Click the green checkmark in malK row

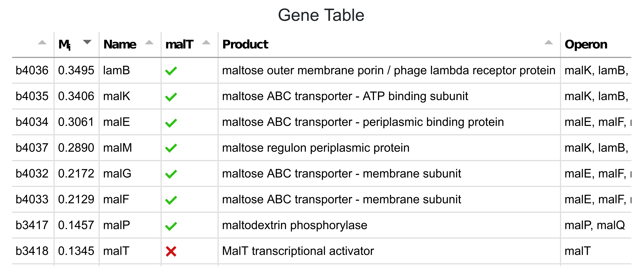(171, 97)
